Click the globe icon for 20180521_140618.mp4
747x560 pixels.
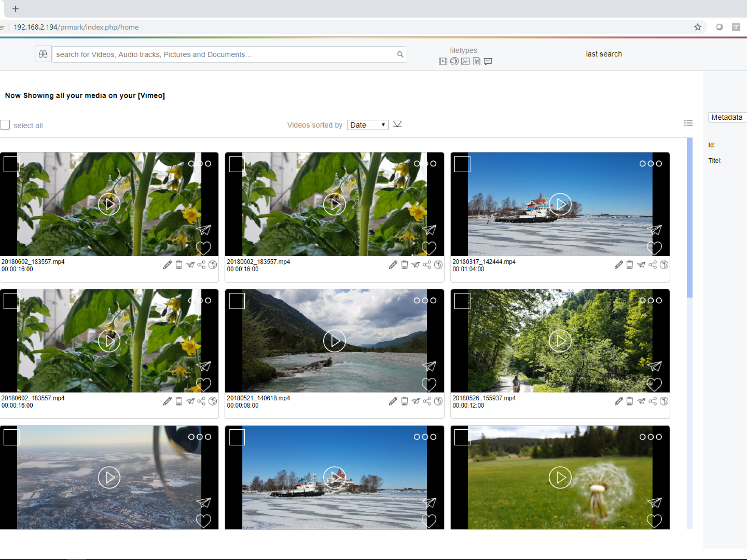[x=438, y=401]
